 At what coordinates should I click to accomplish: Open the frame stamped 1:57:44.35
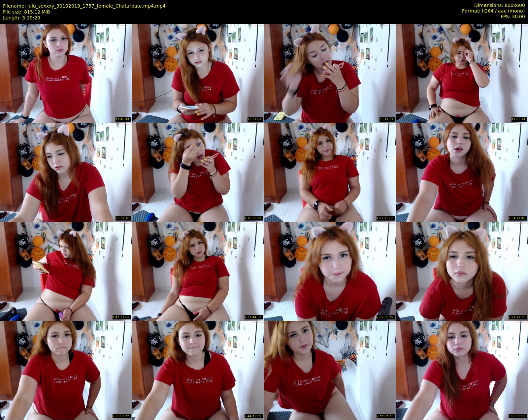pos(198,271)
